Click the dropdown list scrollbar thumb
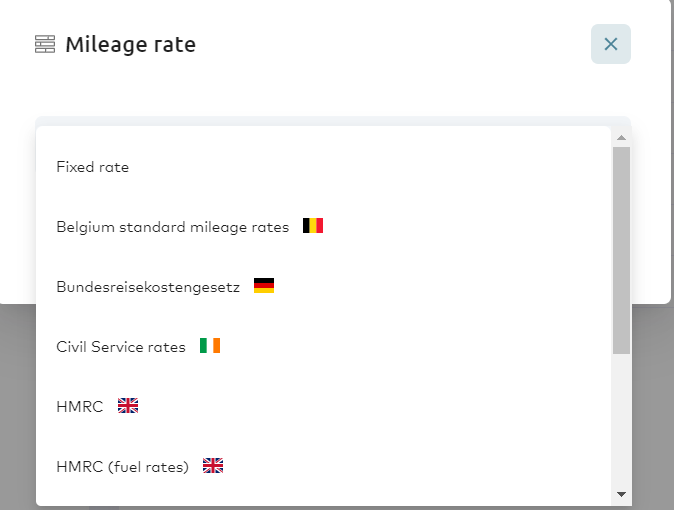The image size is (674, 510). point(621,250)
